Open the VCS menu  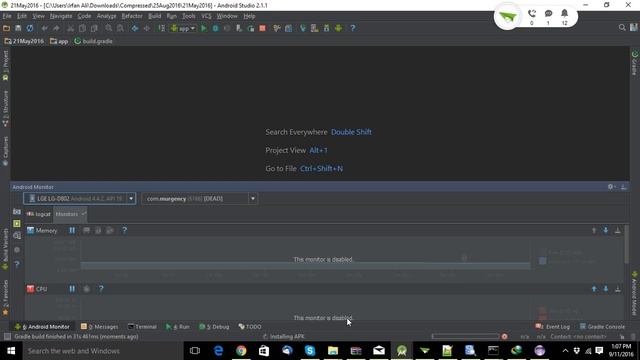pyautogui.click(x=206, y=16)
